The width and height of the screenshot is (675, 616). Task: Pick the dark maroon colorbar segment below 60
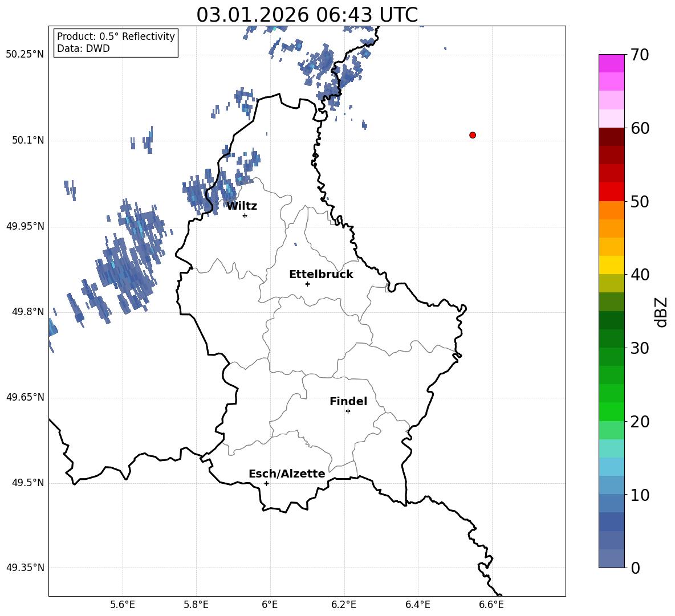[x=612, y=137]
